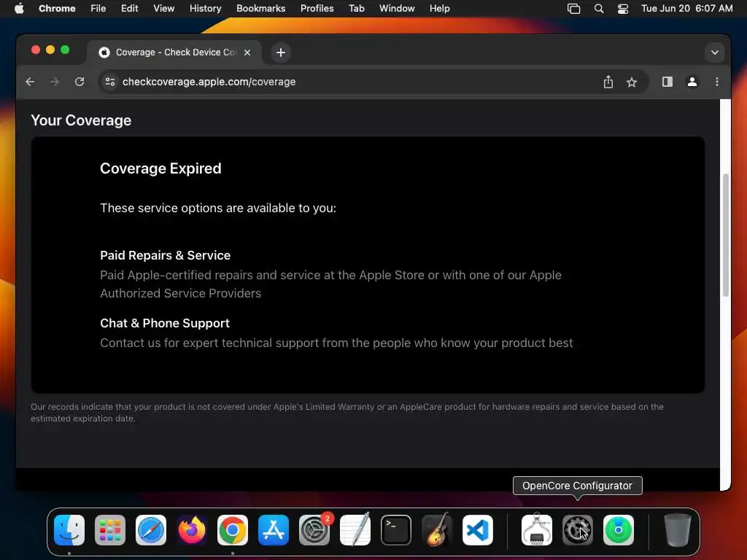Launch GarageBand from the dock
The height and width of the screenshot is (560, 747).
coord(437,530)
